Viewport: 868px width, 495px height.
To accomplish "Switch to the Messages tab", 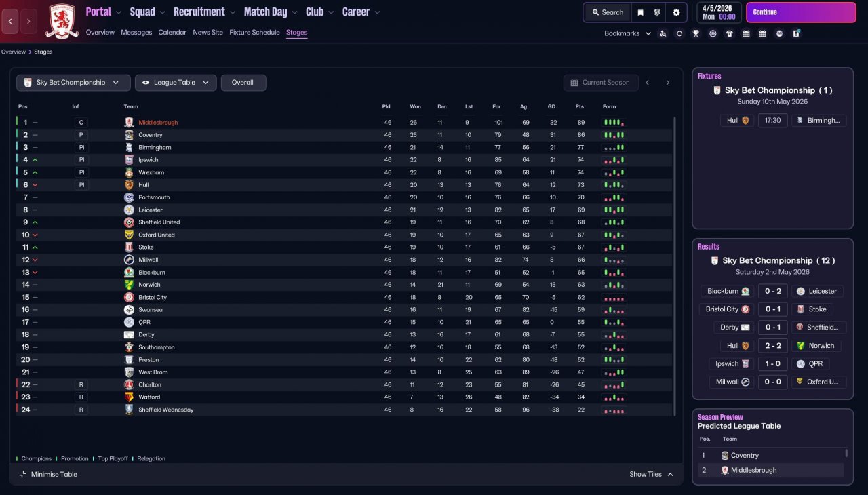I will (136, 33).
